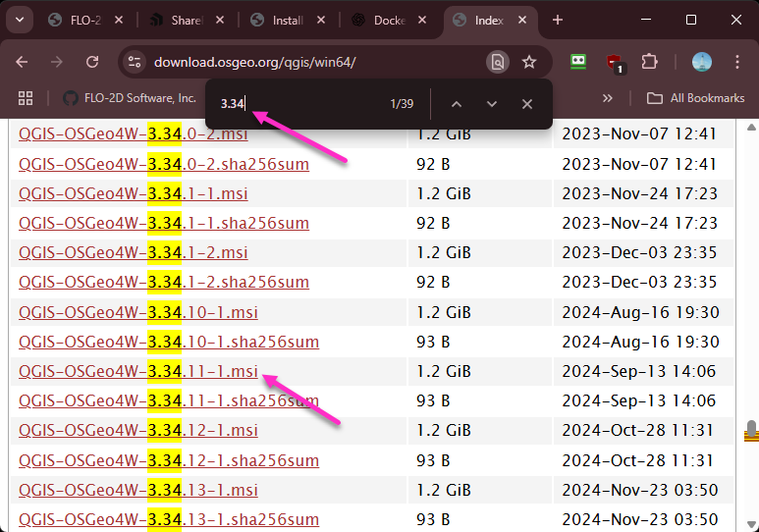Click the site information icon in address bar

coord(134,62)
